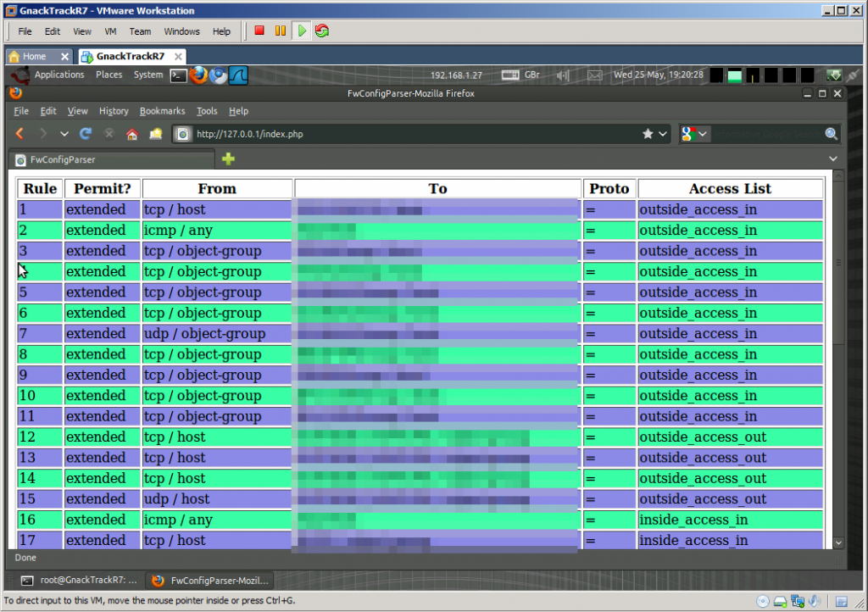
Task: Open the VMware File menu
Action: (x=25, y=31)
